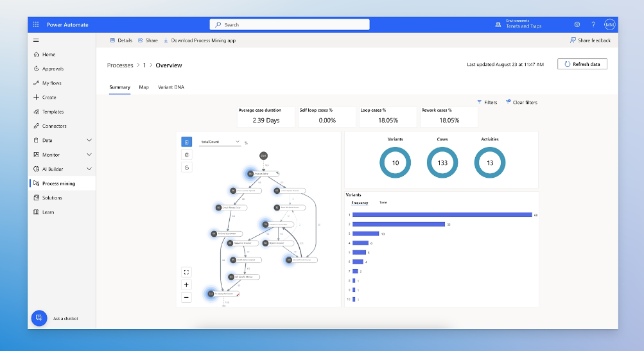Screen dimensions: 644x351
Task: Expand the AI Builder menu chevron
Action: [89, 169]
